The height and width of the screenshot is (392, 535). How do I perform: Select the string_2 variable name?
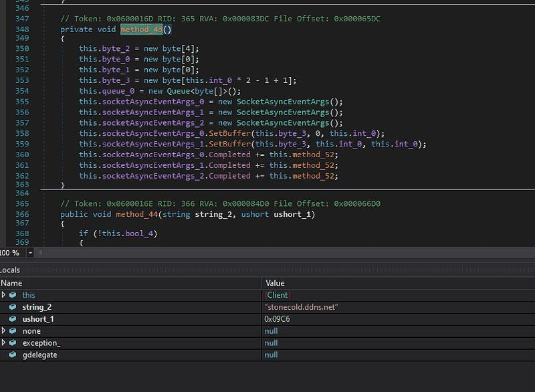37,307
